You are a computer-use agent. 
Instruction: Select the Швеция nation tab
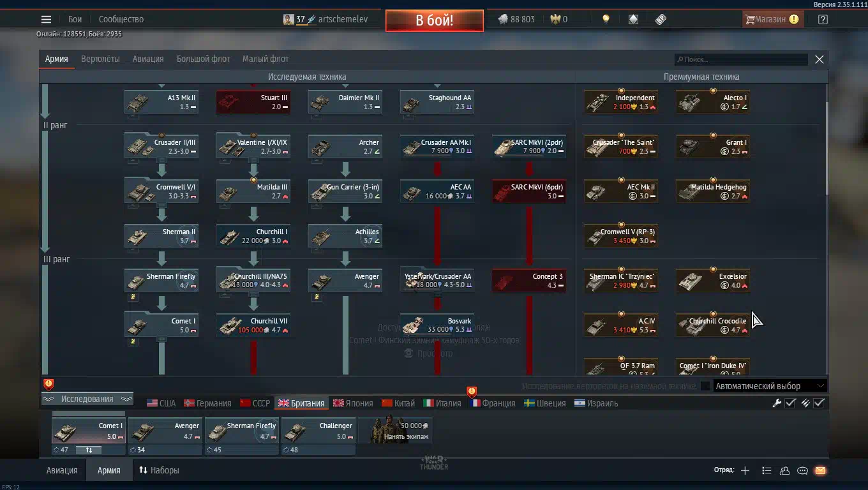545,403
